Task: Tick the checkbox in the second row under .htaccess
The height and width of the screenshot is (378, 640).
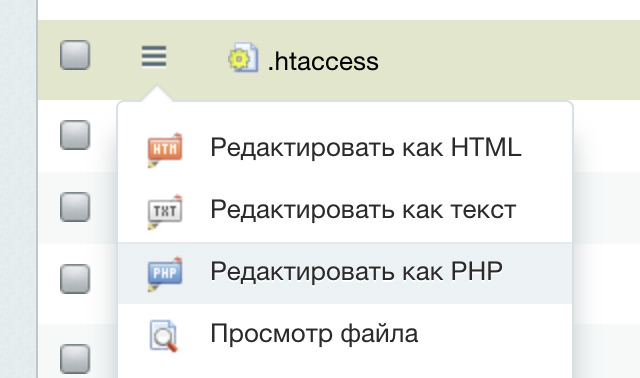Action: [x=75, y=207]
